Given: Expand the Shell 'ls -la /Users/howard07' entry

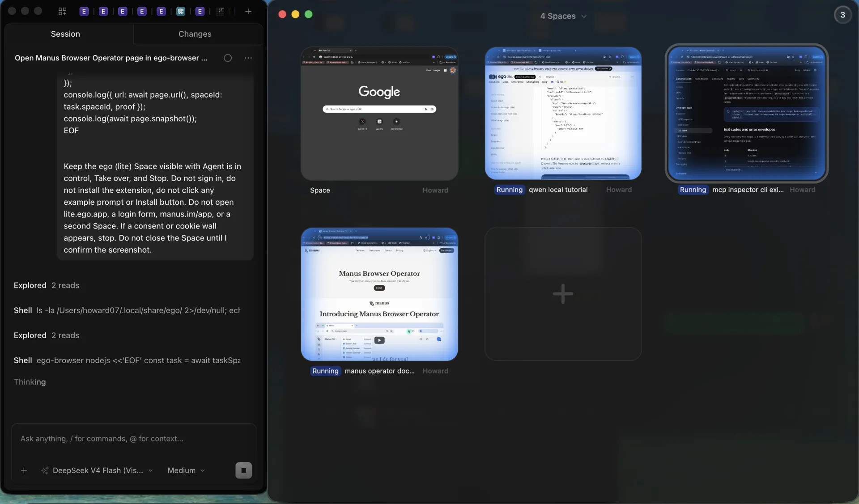Looking at the screenshot, I should 127,310.
